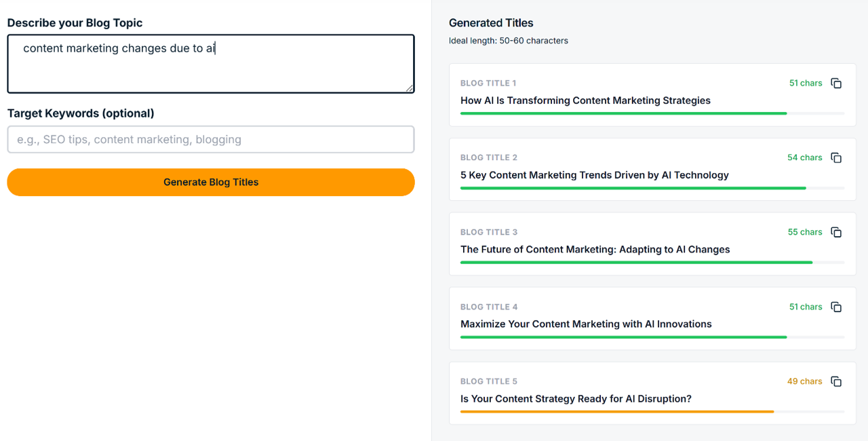This screenshot has width=868, height=441.
Task: Select 'The Future of Content Marketing' title text
Action: 595,250
